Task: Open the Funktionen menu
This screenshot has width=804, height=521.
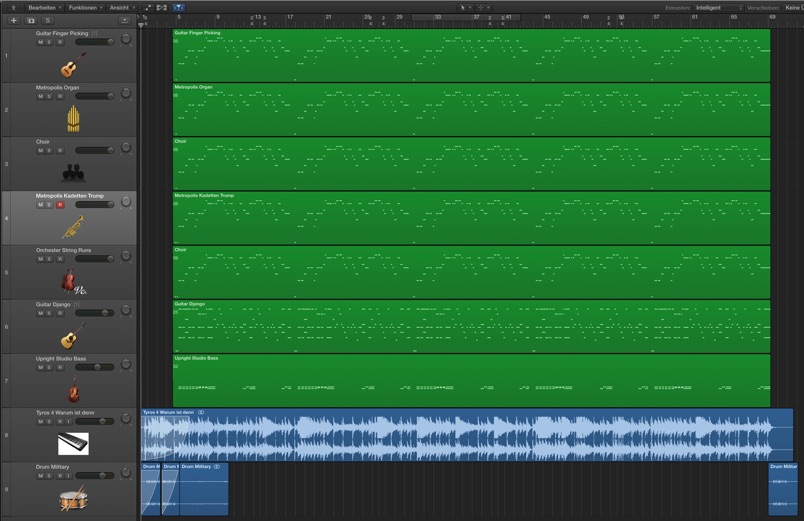Action: click(86, 8)
